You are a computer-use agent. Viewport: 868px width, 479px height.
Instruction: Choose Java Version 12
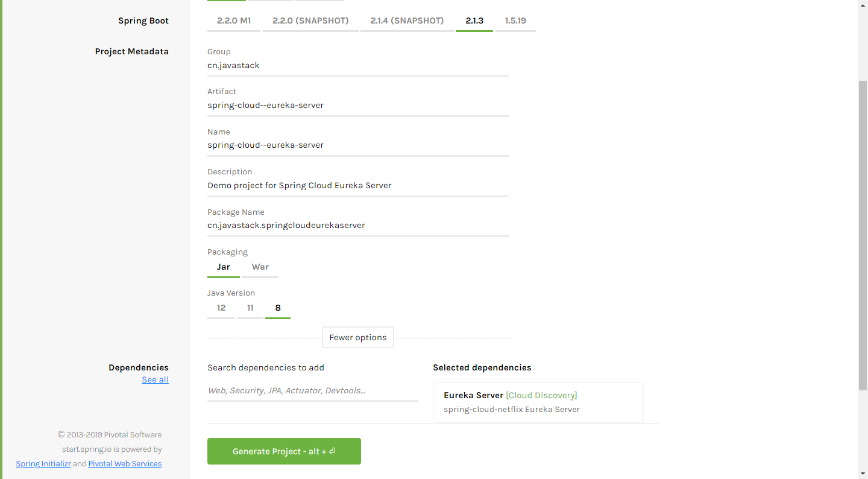221,308
